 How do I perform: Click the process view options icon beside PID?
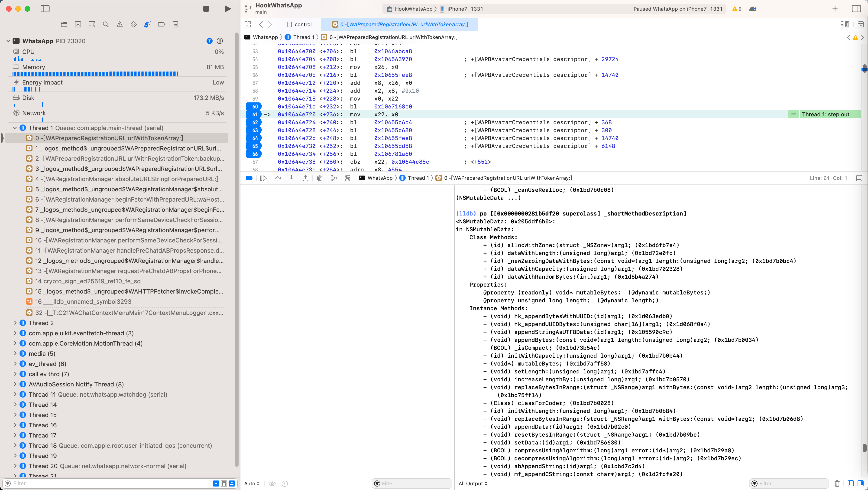220,41
